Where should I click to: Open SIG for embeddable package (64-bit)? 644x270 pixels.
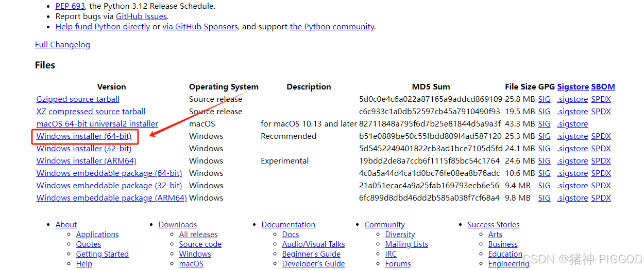(x=544, y=173)
